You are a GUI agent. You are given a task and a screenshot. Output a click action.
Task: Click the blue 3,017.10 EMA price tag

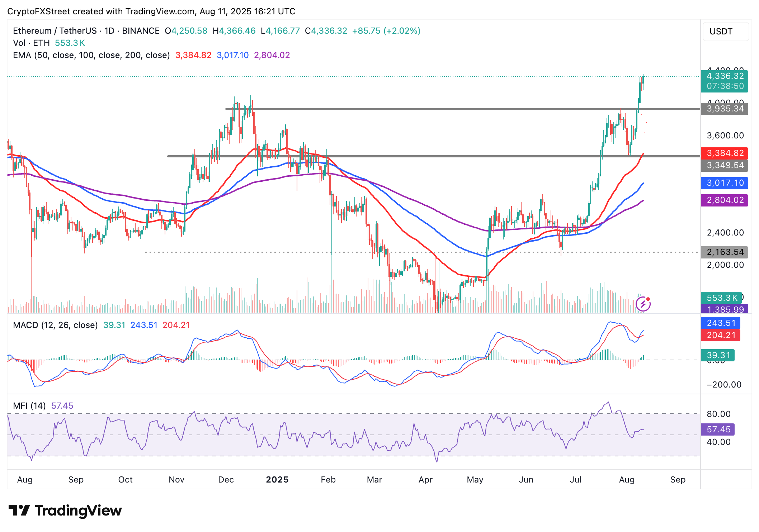pos(725,183)
